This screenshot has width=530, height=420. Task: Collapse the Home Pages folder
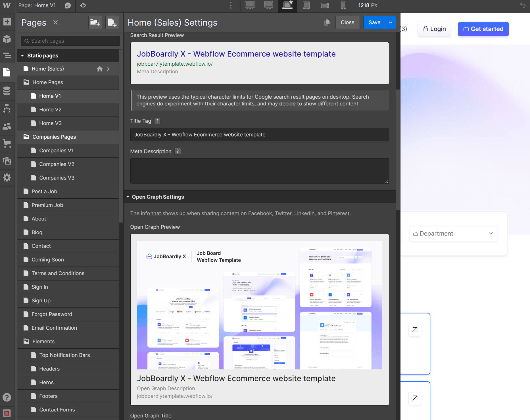pyautogui.click(x=26, y=82)
